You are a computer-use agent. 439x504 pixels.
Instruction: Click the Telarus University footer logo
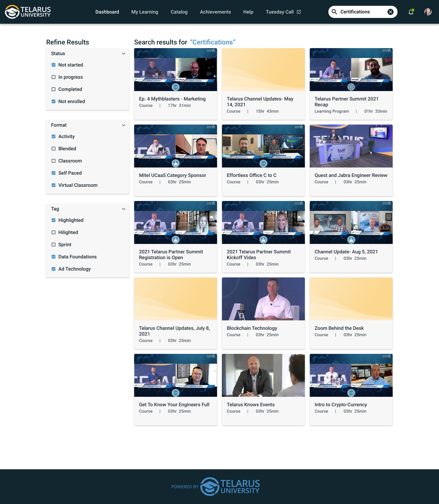tap(230, 486)
